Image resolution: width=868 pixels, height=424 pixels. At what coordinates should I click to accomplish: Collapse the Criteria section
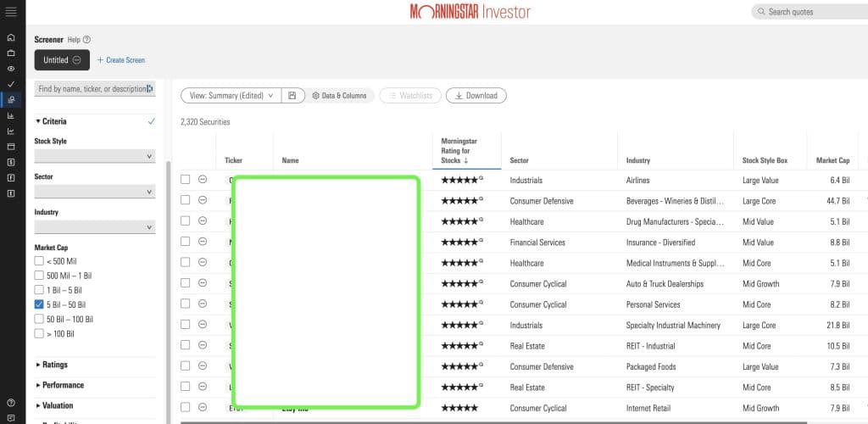point(51,121)
